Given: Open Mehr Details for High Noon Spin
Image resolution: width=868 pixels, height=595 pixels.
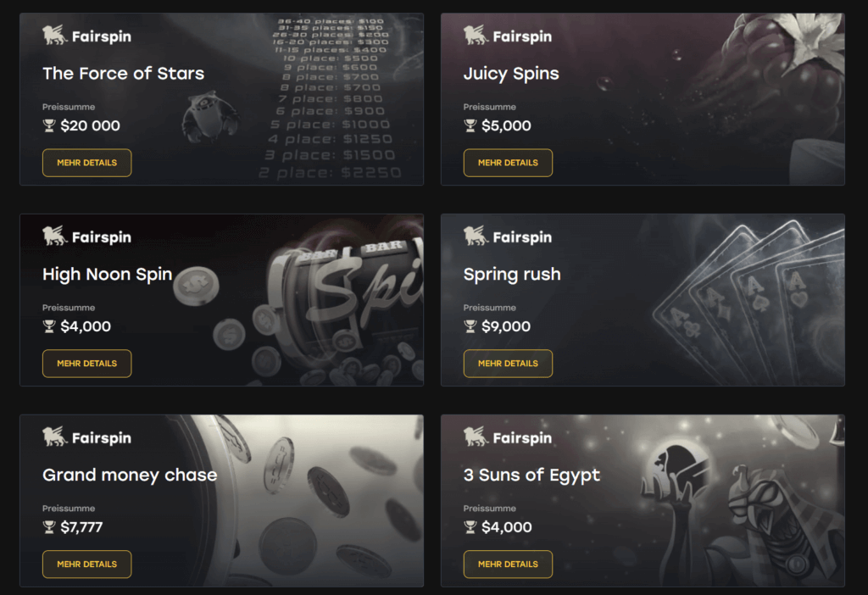Looking at the screenshot, I should 87,364.
